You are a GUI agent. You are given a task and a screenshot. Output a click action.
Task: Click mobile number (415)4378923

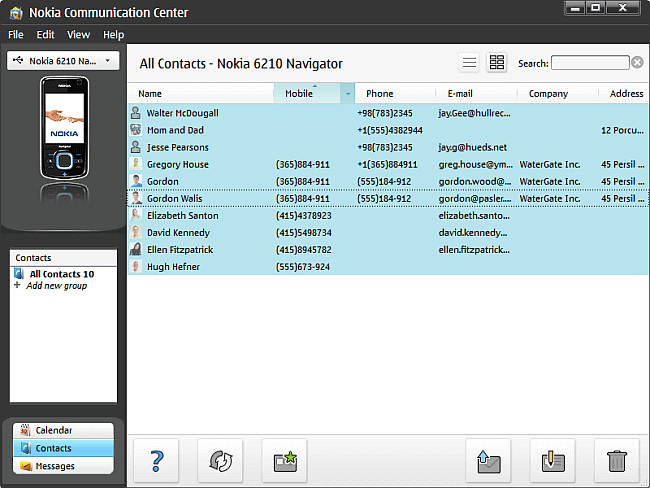click(303, 216)
